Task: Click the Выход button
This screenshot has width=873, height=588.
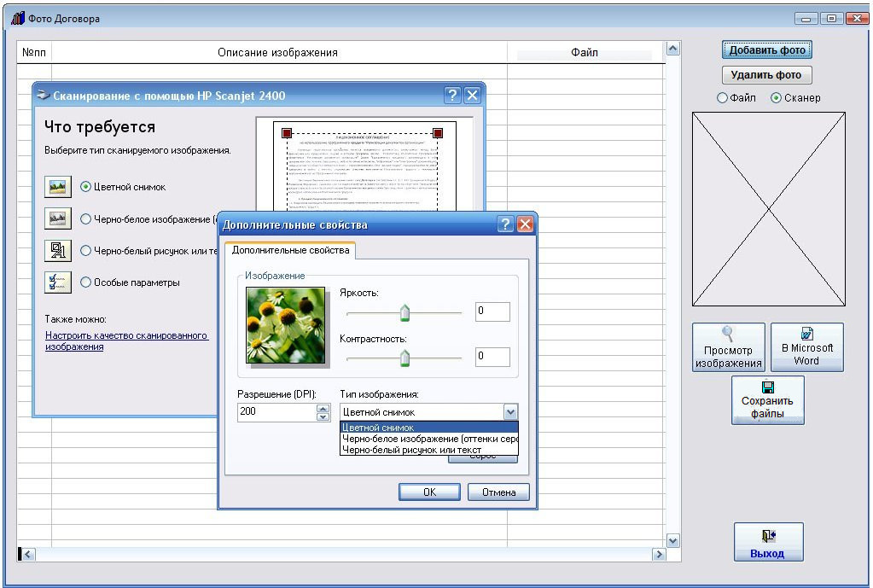Action: (x=768, y=542)
